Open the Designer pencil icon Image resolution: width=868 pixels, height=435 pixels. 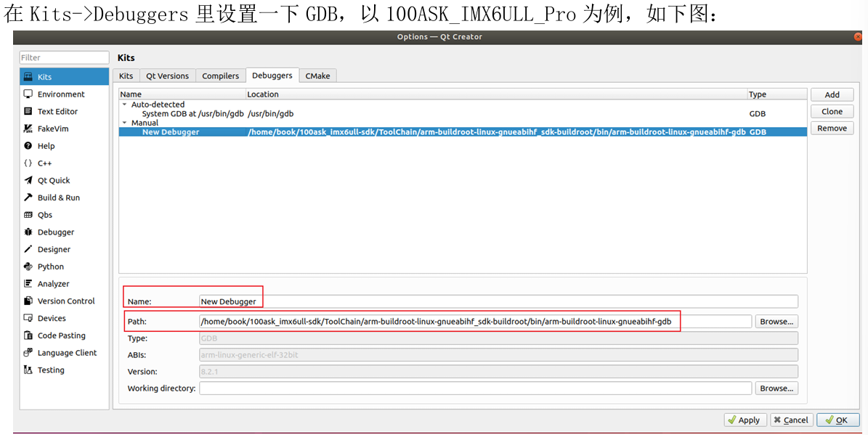pos(28,249)
